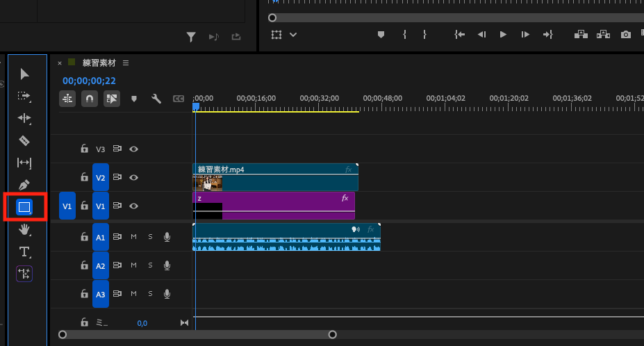
Task: Select the Razor tool
Action: 24,141
